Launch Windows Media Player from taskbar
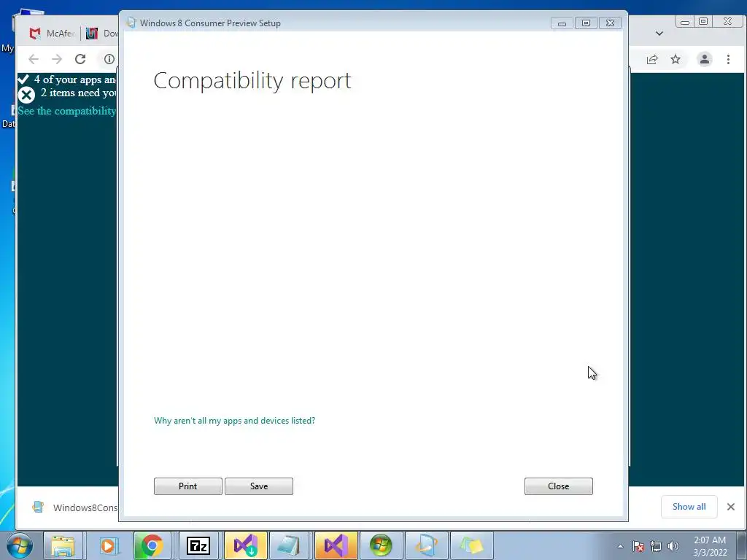Viewport: 747px width, 560px height. [x=108, y=545]
